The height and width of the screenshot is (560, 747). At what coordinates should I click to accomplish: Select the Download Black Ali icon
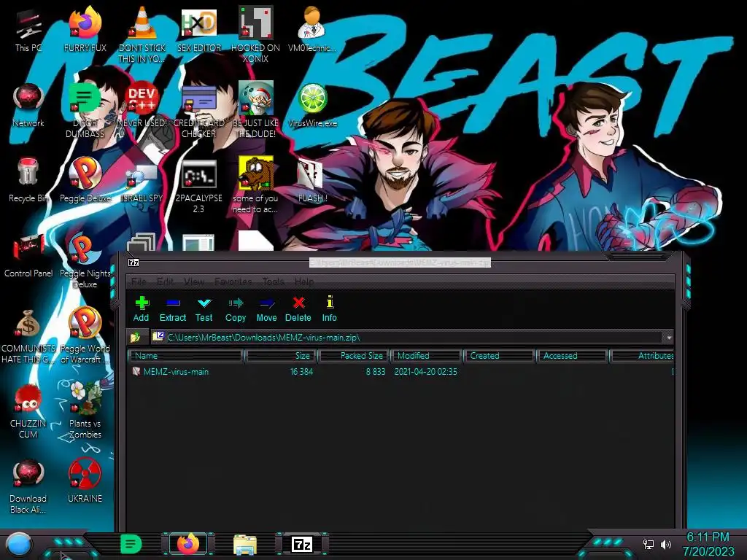(x=28, y=486)
